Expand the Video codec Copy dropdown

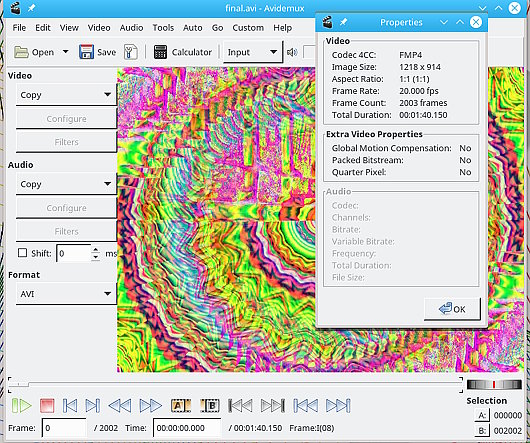pos(66,95)
